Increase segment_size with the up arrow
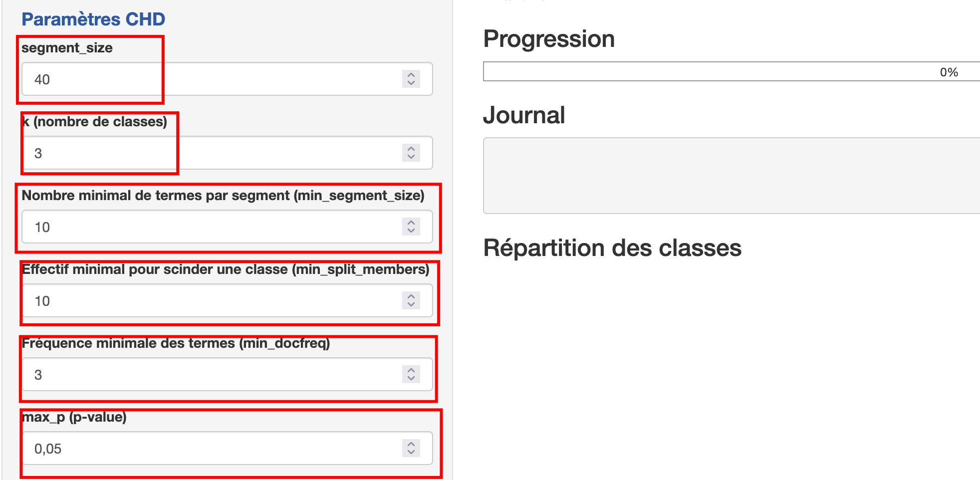 click(x=411, y=75)
